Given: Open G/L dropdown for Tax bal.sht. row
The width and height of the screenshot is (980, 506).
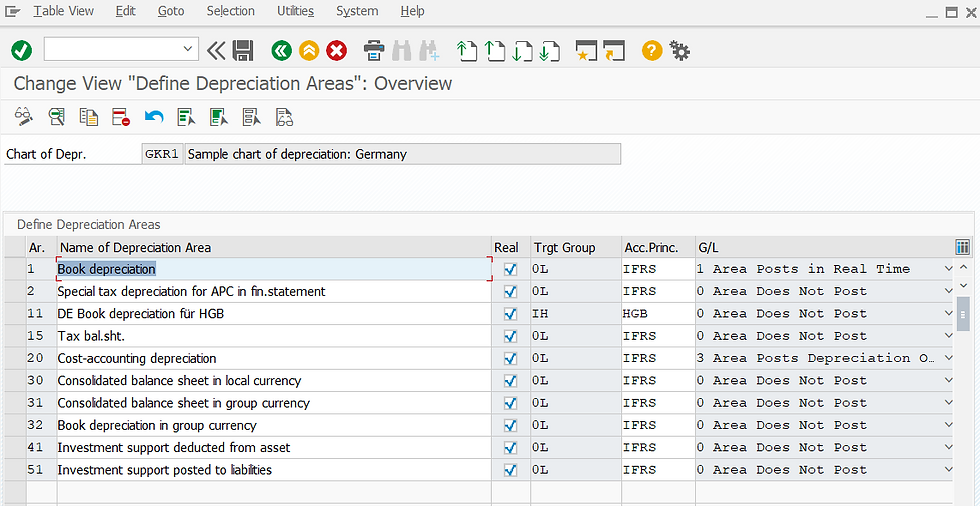Looking at the screenshot, I should [948, 336].
